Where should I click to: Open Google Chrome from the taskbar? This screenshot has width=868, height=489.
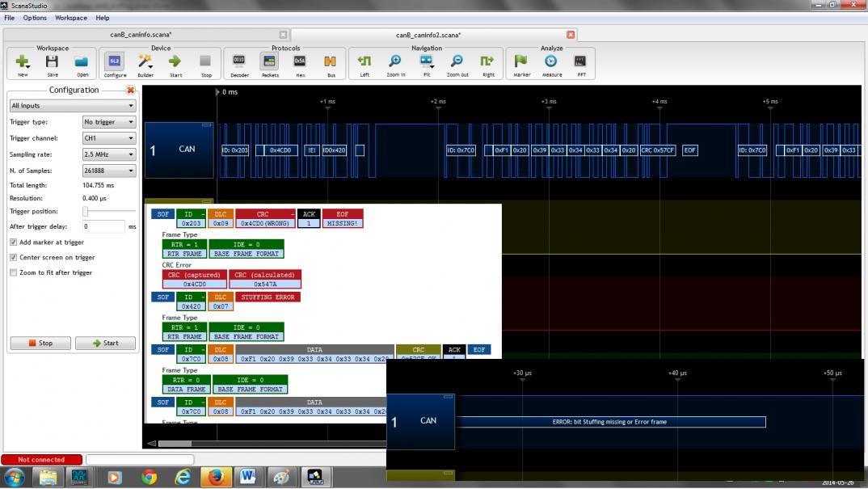(x=149, y=477)
